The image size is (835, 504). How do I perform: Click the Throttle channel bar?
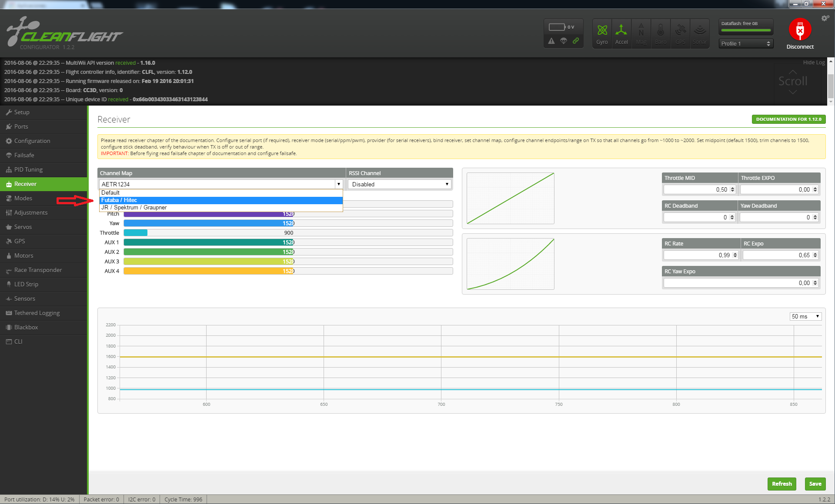coord(288,233)
